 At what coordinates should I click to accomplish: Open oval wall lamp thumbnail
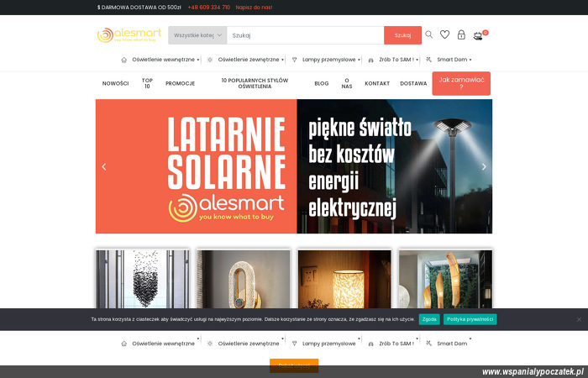point(244,280)
